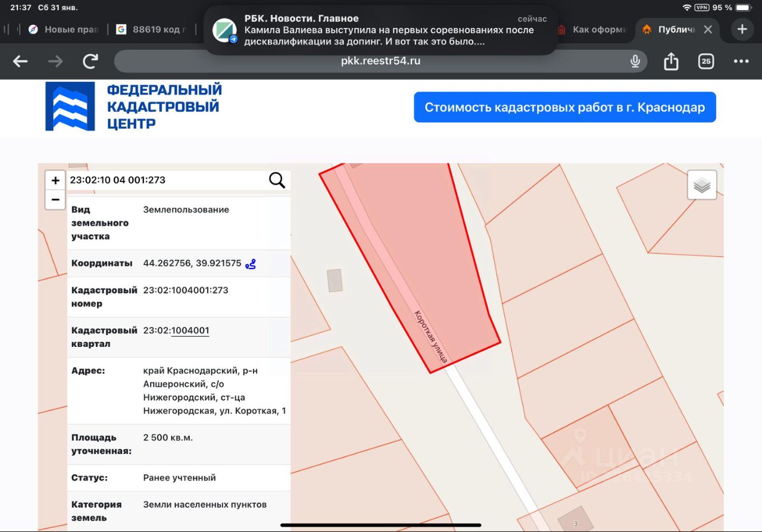
Task: Select the address text ending ул. Короткая, 1
Action: [214, 391]
